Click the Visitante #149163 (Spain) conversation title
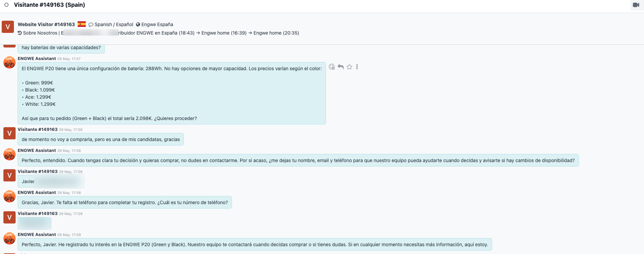The height and width of the screenshot is (254, 644). [50, 5]
